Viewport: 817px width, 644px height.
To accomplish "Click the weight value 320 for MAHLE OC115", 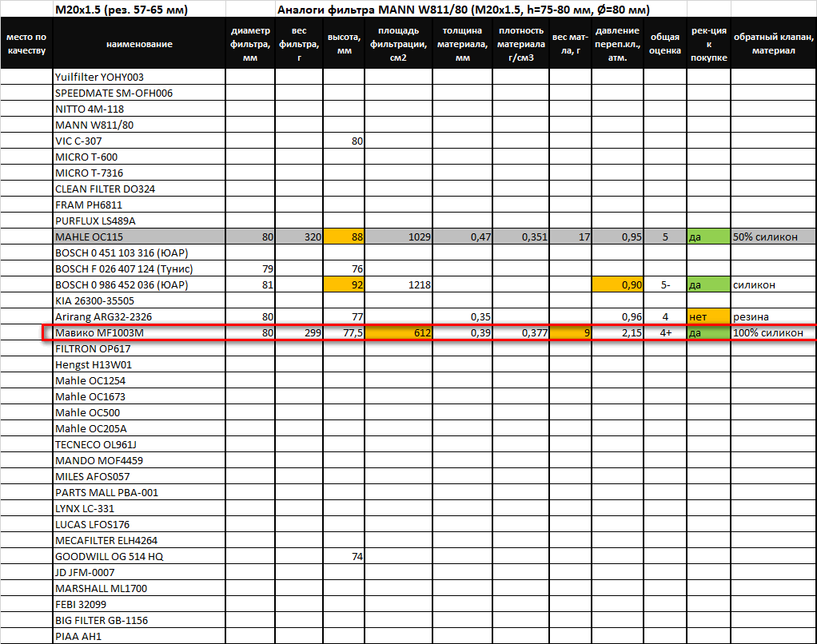I will point(299,237).
